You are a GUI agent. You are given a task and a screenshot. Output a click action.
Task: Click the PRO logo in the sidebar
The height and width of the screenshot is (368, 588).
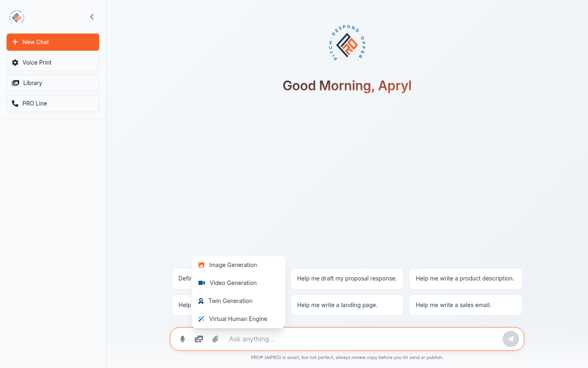(x=17, y=17)
